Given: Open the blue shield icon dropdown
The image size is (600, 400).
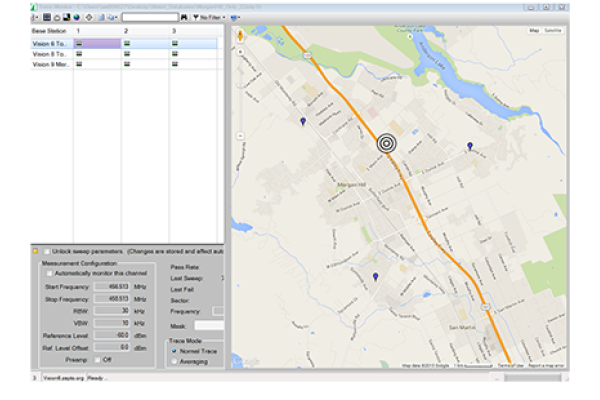Looking at the screenshot, I should point(235,17).
